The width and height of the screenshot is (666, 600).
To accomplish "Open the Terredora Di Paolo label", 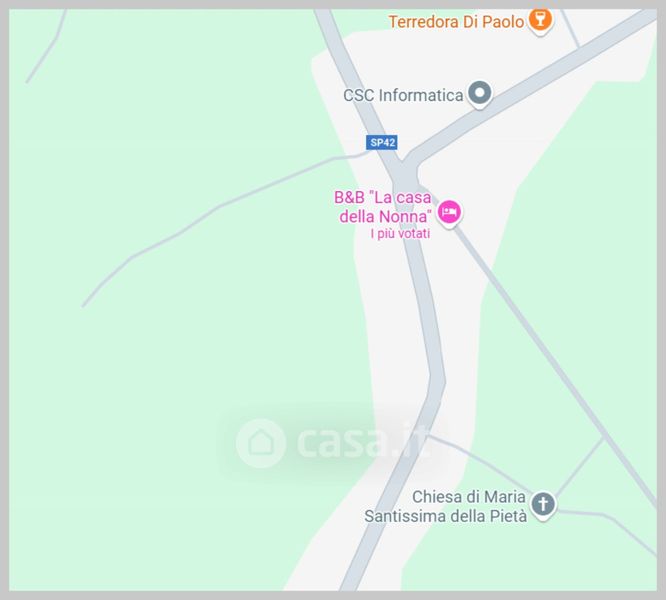I will click(x=457, y=22).
